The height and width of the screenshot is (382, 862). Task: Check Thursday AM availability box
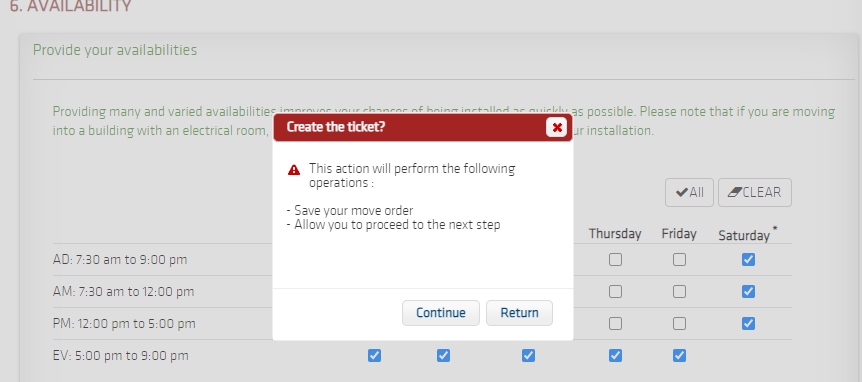[x=615, y=291]
